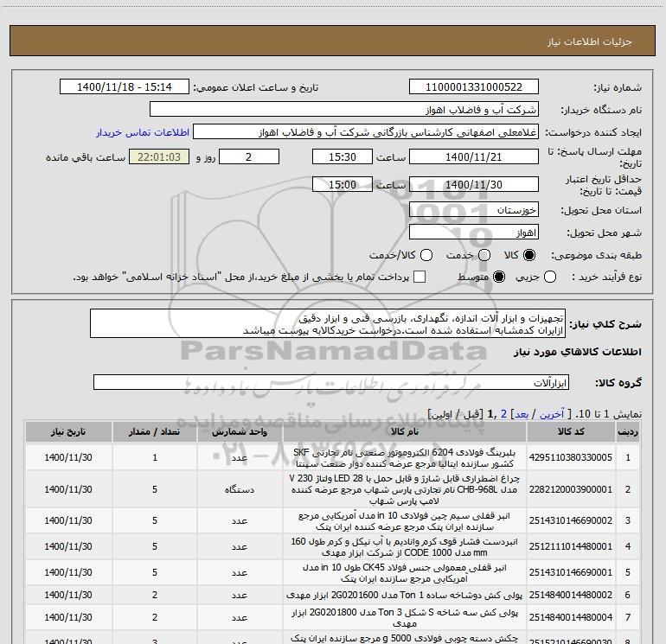Click the validity time field 15:00
666x644 pixels.
tap(343, 184)
